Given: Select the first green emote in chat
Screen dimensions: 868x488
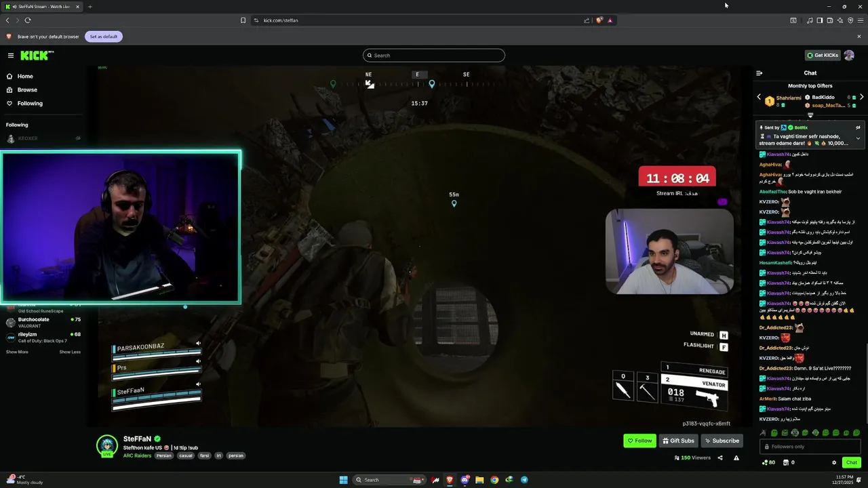Looking at the screenshot, I should 774,432.
